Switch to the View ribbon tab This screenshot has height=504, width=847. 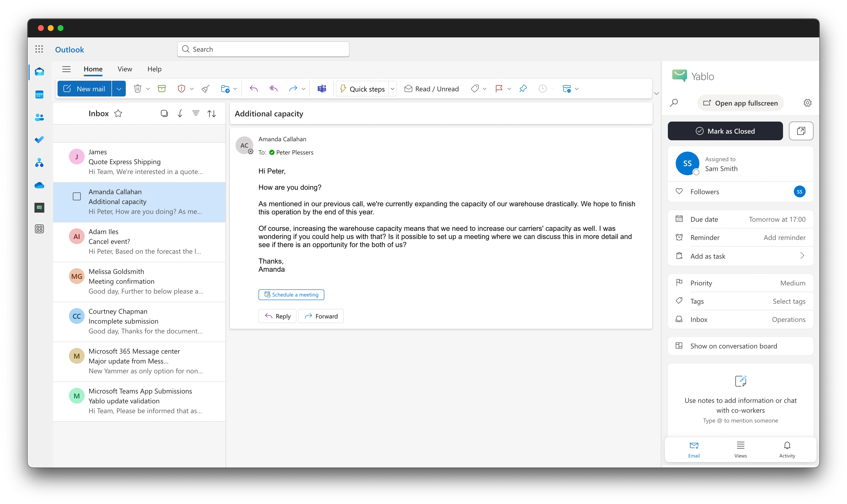click(x=125, y=69)
